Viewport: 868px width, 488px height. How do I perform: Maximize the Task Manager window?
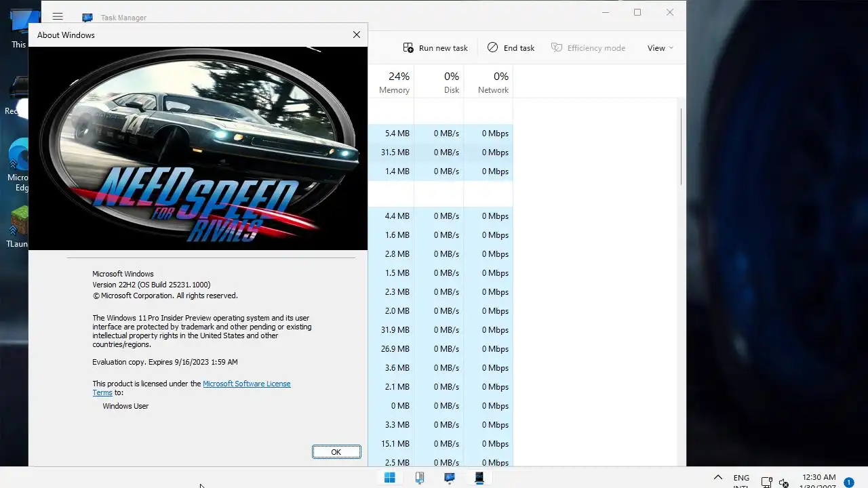pos(637,12)
